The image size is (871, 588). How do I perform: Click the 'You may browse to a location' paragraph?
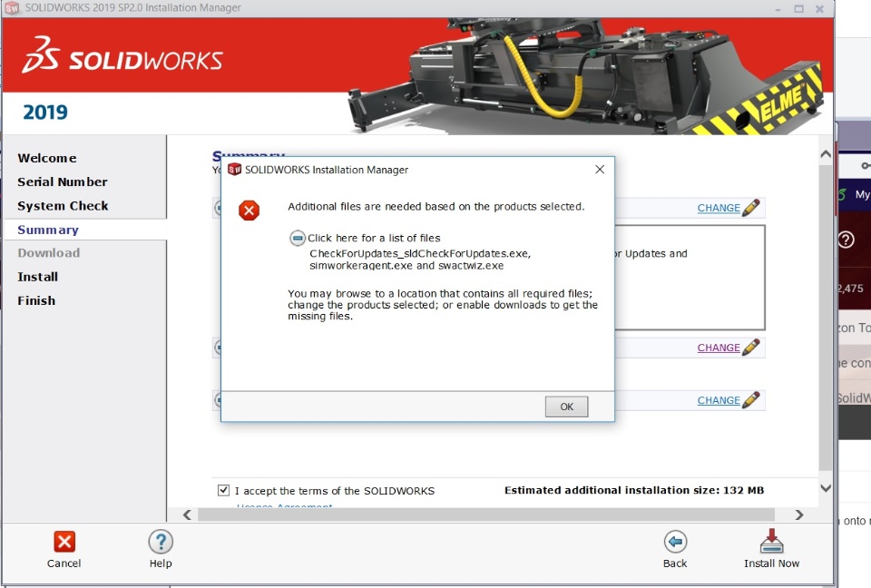pos(443,305)
